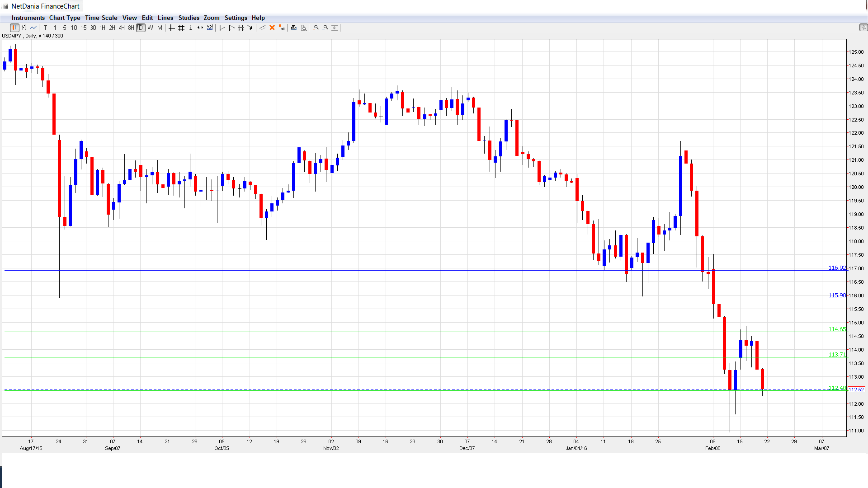The image size is (868, 488).
Task: Open the Settings menu
Action: click(x=236, y=18)
